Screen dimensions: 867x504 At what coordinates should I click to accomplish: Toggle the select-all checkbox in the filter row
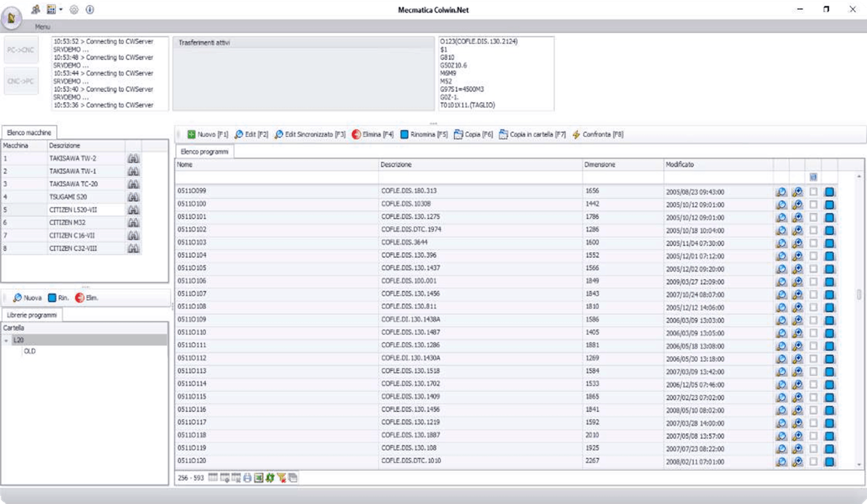[x=813, y=177]
